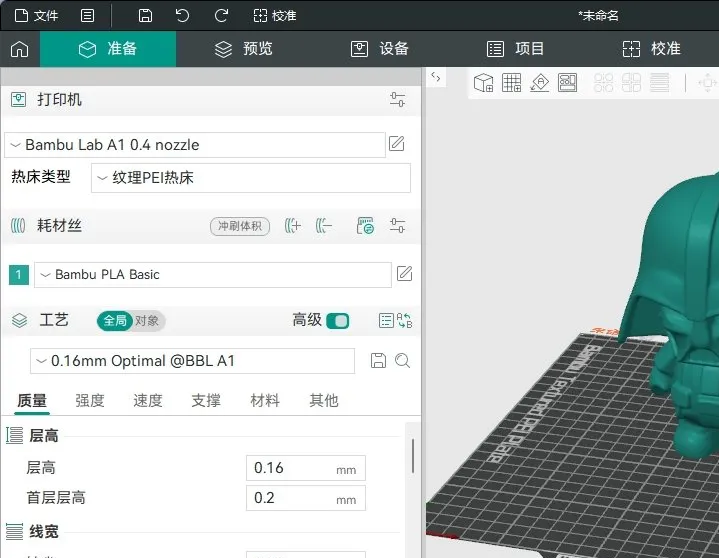Click the 冲刷体积 button

pyautogui.click(x=240, y=226)
